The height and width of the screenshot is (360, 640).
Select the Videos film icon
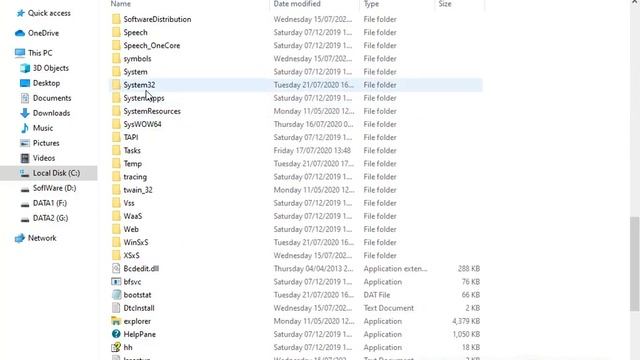pyautogui.click(x=25, y=158)
